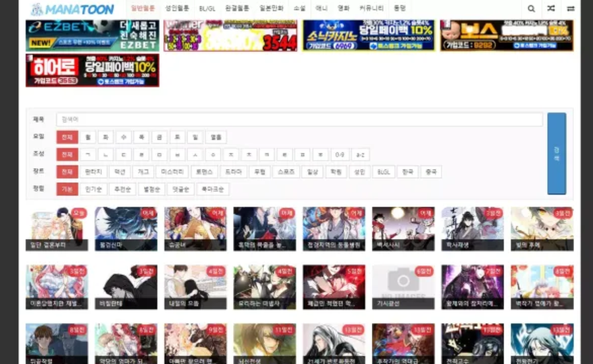Select 판타지 genre filter
Viewport: 593px width, 364px height.
93,172
